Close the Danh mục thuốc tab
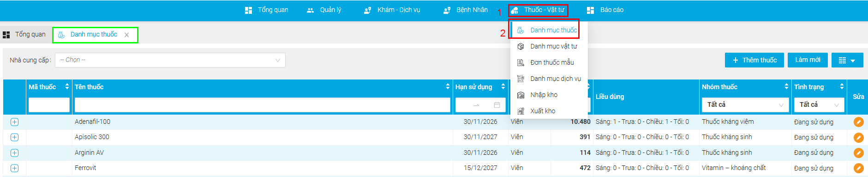This screenshot has height=177, width=868. point(126,35)
